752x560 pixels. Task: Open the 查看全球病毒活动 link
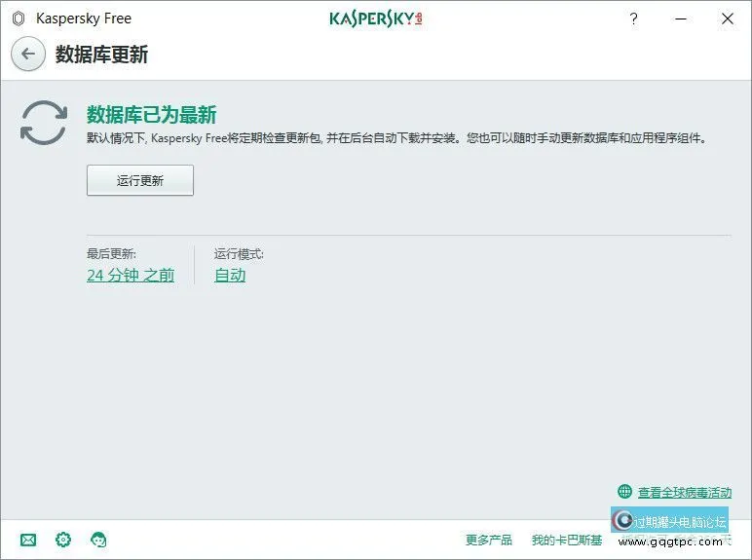point(685,493)
